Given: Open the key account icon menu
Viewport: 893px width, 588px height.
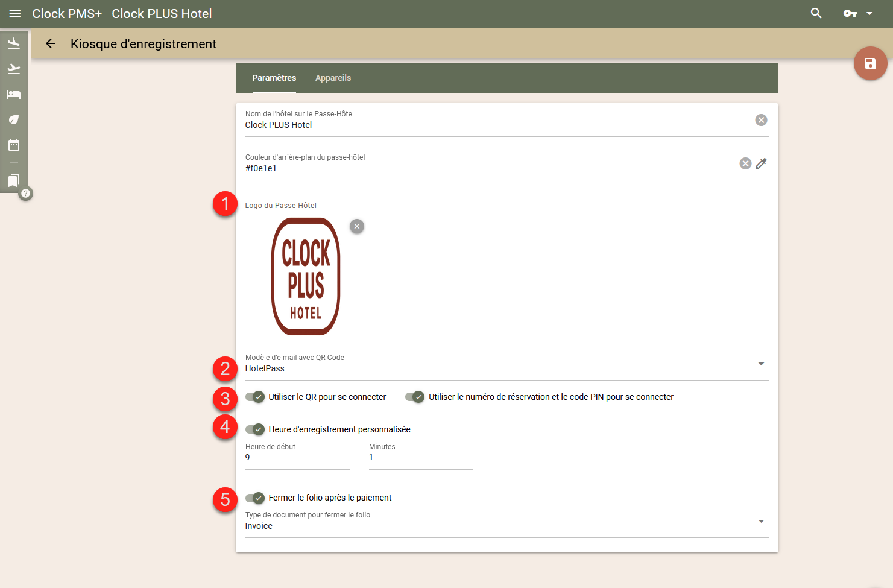Looking at the screenshot, I should (850, 13).
